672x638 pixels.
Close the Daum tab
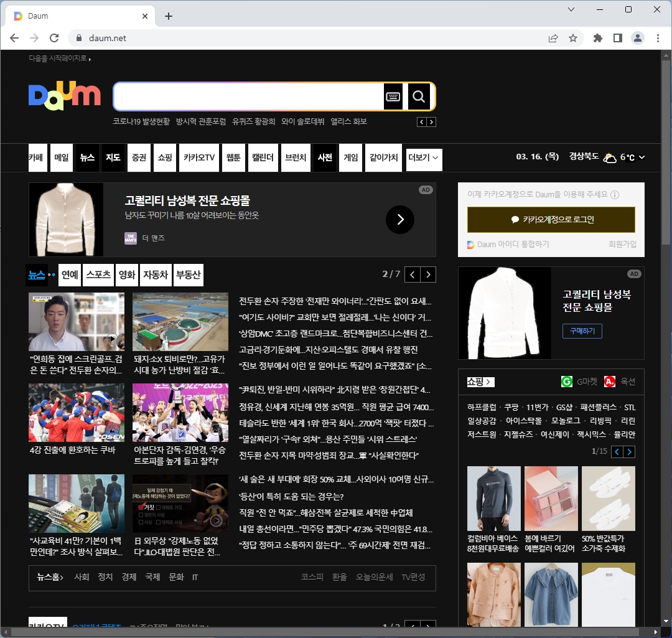145,16
